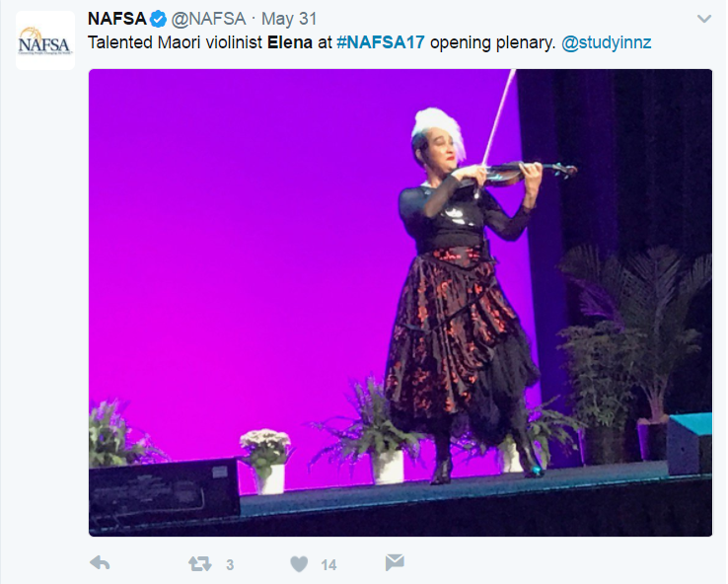728x584 pixels.
Task: Open the May 31 timestamp permalink
Action: 289,19
